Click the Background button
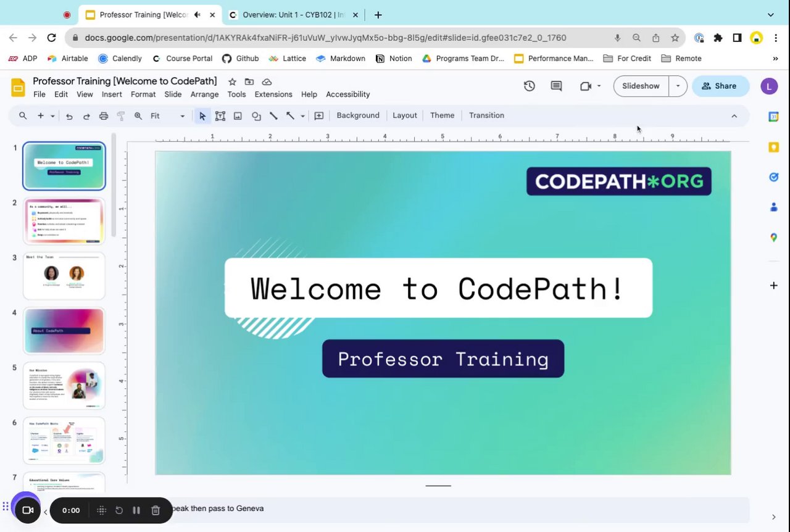 358,115
